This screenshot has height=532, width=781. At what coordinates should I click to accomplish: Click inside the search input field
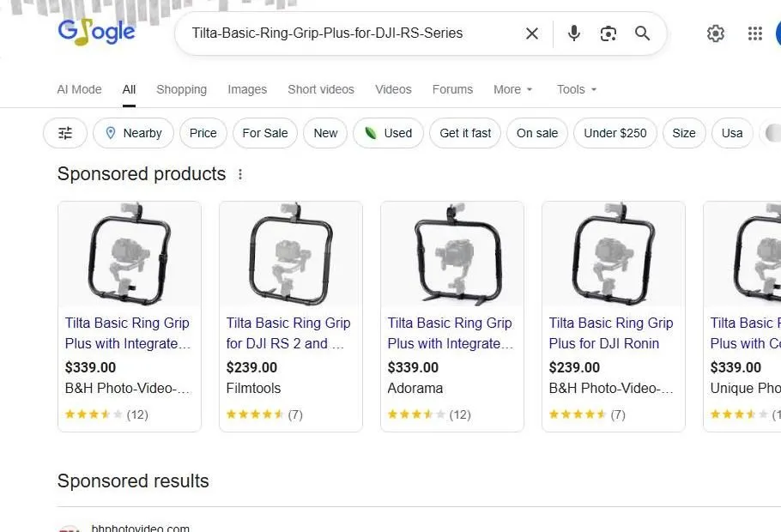pos(343,33)
